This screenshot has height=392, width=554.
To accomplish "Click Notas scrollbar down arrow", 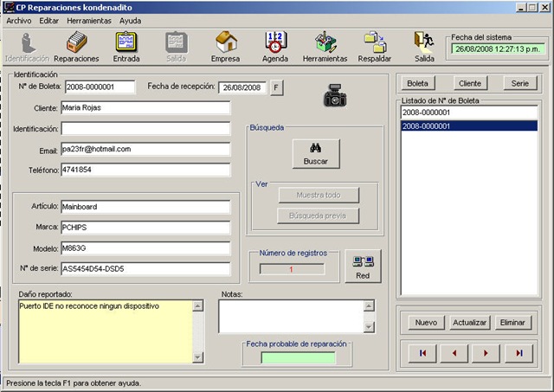I will 369,327.
